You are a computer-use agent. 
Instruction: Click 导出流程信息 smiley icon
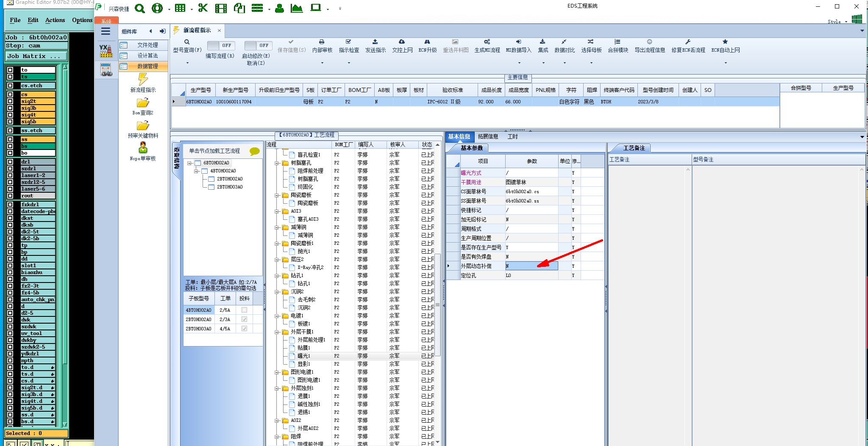(x=649, y=42)
